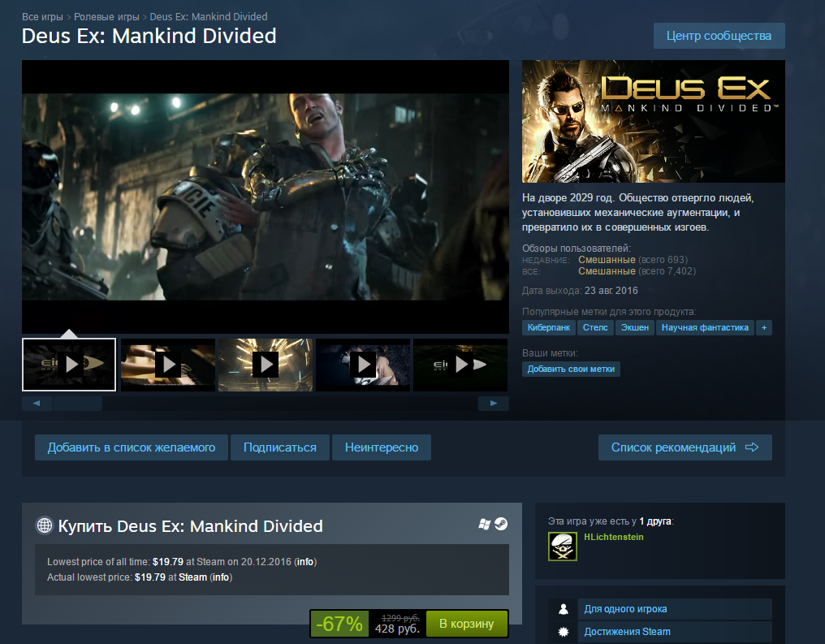The width and height of the screenshot is (825, 644).
Task: Add game to cart with 'В корзину'
Action: click(467, 624)
